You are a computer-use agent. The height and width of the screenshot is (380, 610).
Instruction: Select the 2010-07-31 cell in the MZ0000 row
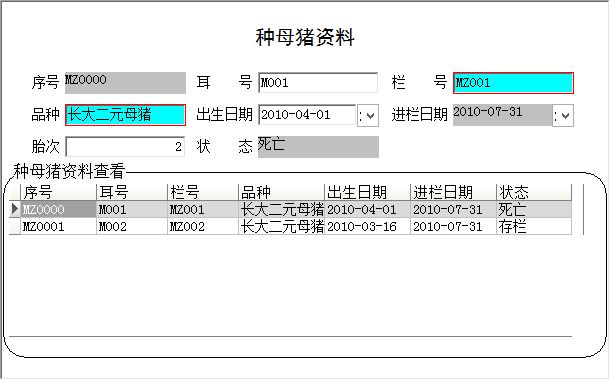(x=453, y=209)
